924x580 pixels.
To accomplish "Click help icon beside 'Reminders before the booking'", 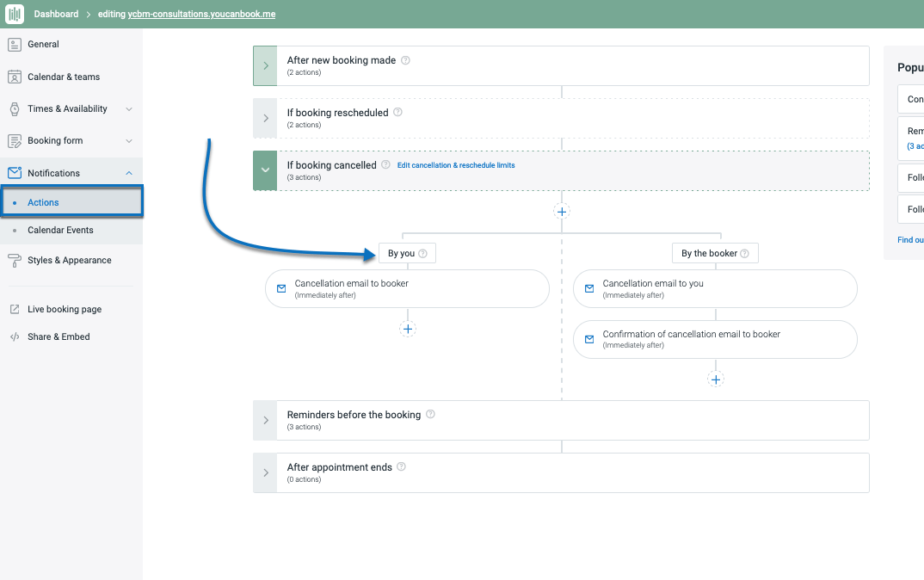I will tap(430, 414).
